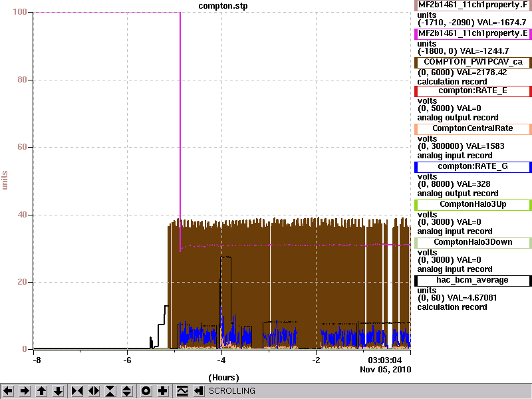Select the compton:RATE_E curve legend

(x=473, y=91)
